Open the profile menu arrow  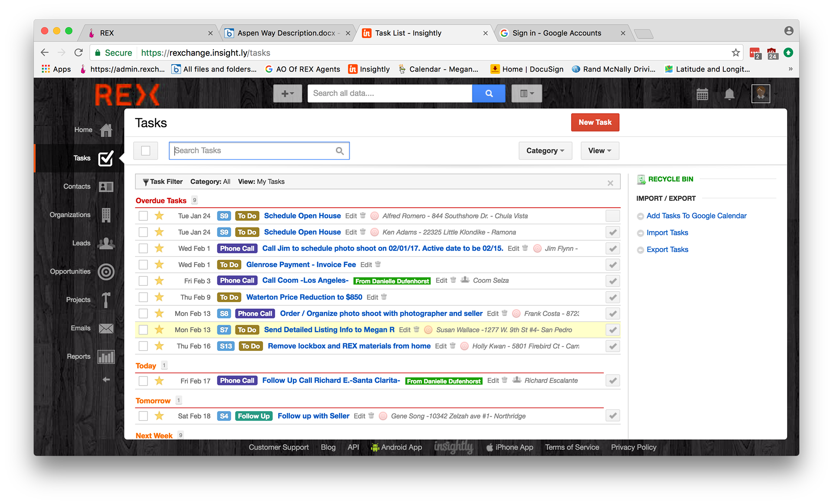776,94
